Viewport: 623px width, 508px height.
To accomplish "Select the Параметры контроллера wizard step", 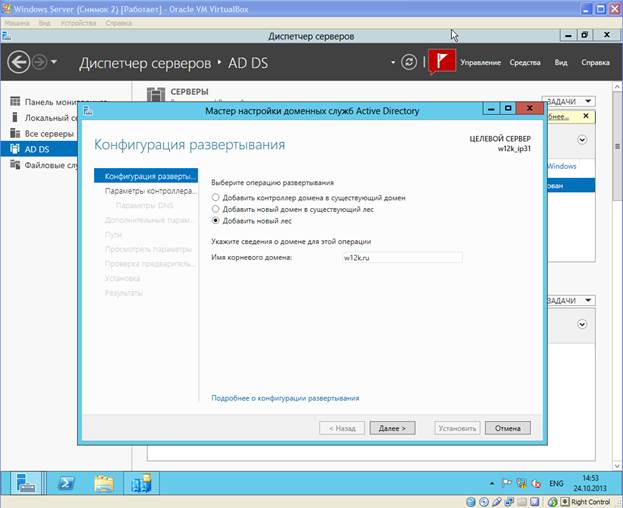I will click(150, 191).
